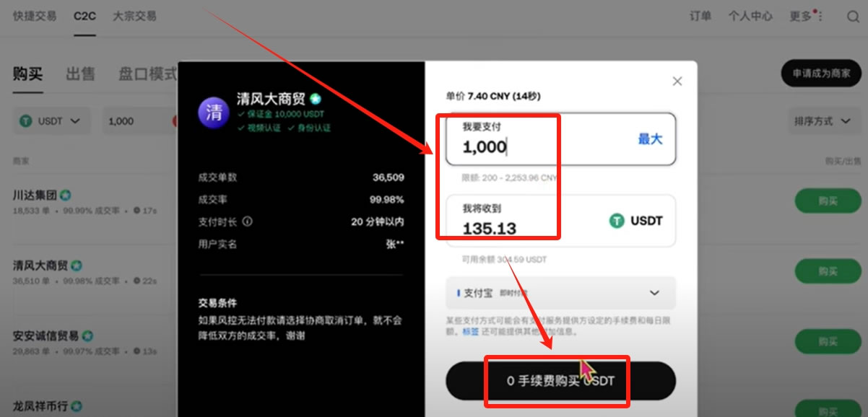Click into the 我要支付 amount field
Screen dimensions: 868x417
coord(534,147)
